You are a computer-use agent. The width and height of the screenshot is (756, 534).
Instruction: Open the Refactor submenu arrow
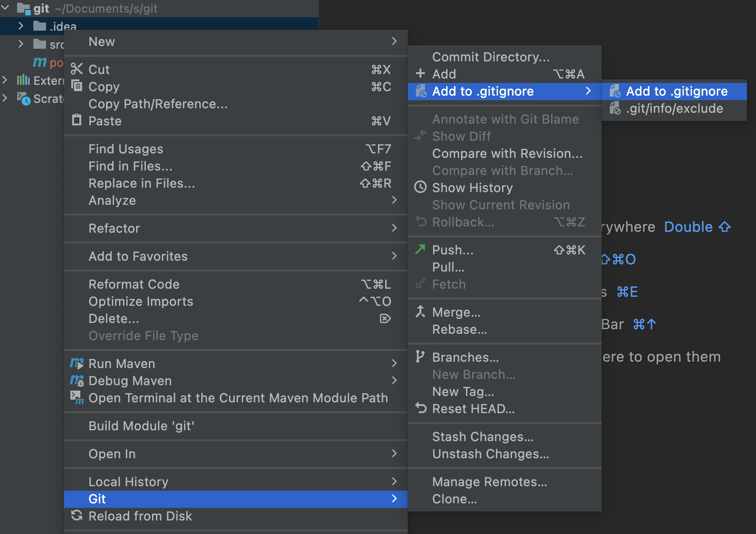pyautogui.click(x=394, y=228)
